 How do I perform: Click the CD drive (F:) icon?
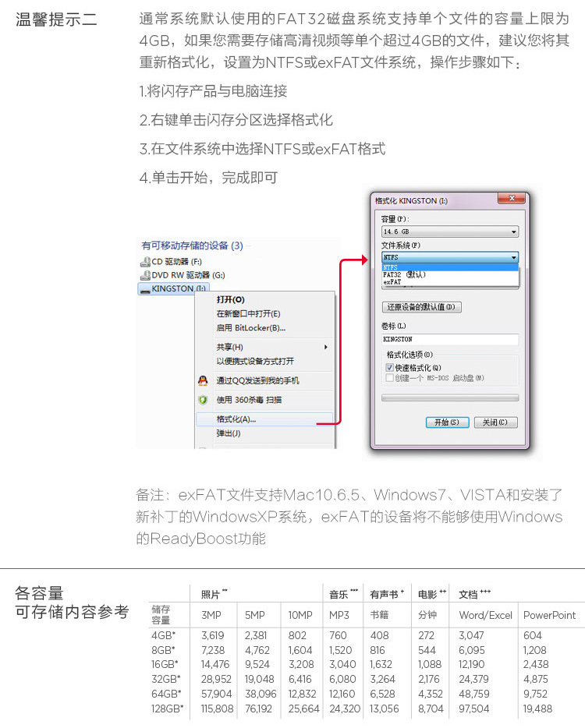[x=145, y=262]
